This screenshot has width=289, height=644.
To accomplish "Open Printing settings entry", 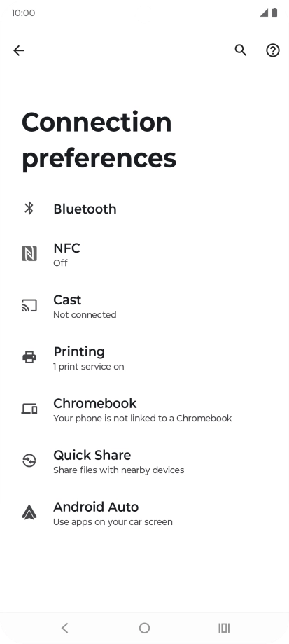I will point(144,358).
